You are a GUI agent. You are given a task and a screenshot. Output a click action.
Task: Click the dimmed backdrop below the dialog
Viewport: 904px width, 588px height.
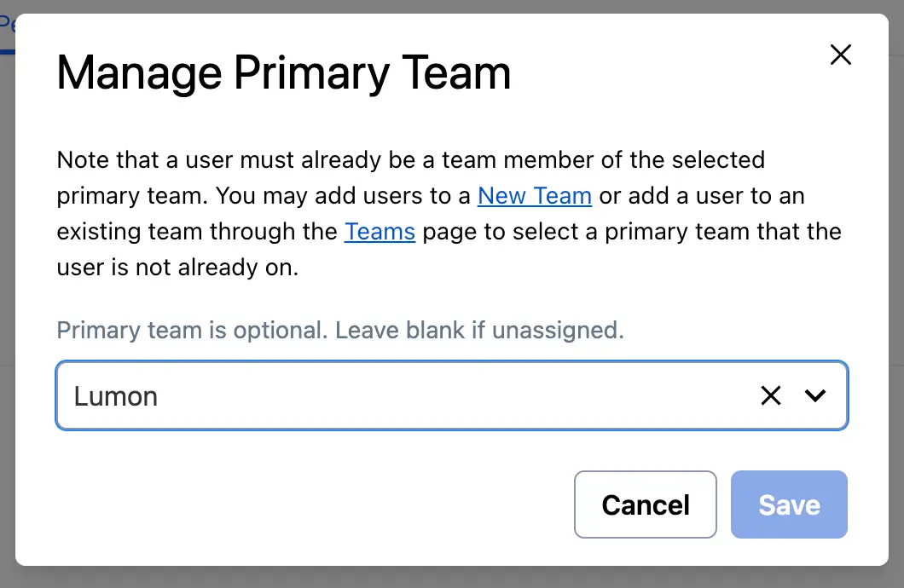452,577
